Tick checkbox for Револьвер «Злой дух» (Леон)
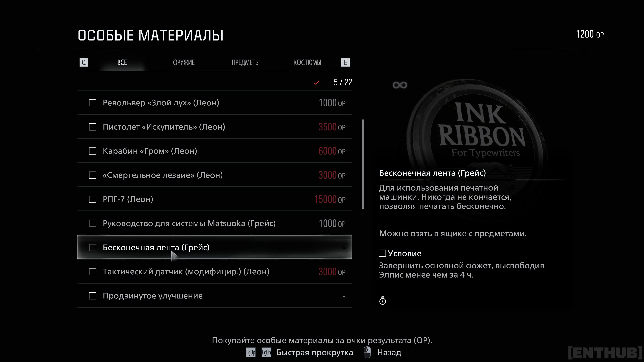The image size is (644, 362). coord(93,103)
